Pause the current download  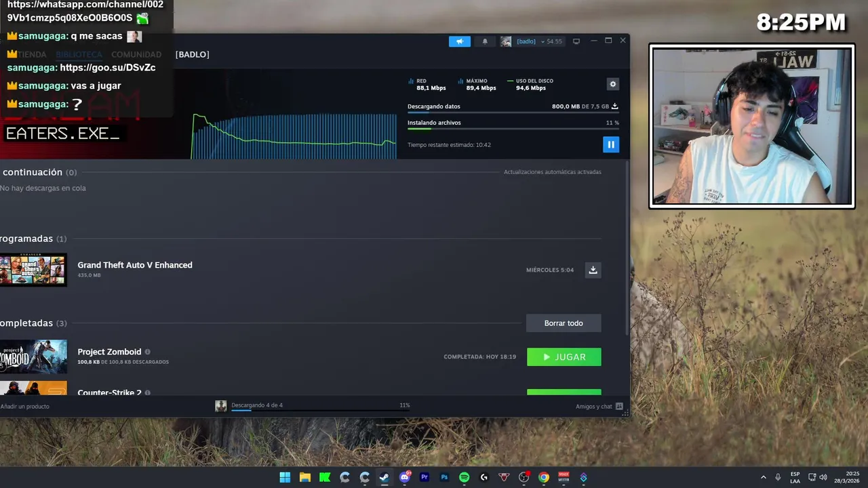tap(611, 144)
